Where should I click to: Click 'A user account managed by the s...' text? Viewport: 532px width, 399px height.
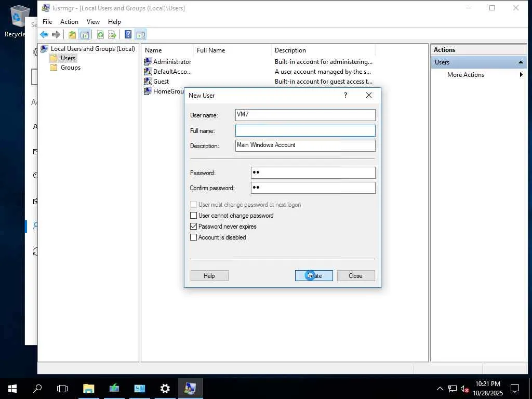click(323, 72)
